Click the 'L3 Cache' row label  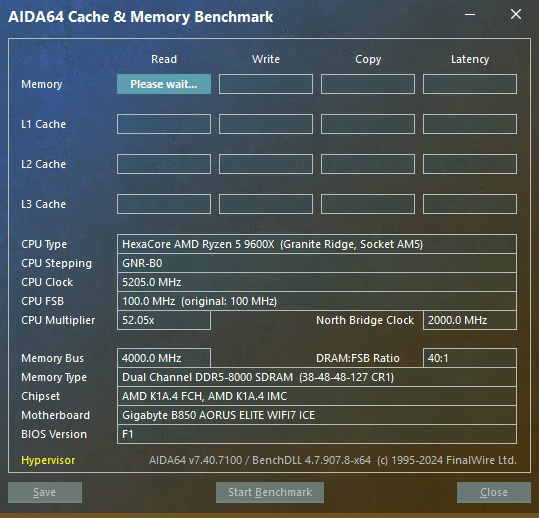coord(43,204)
